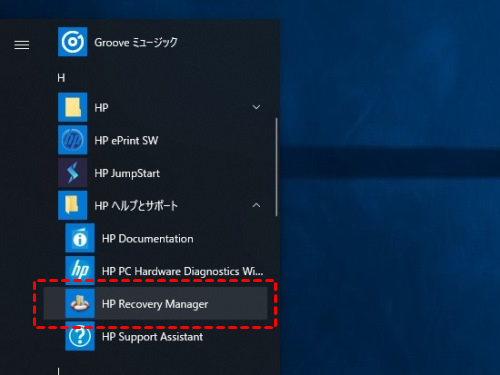Open HP Documentation label
This screenshot has width=500, height=375.
(x=148, y=239)
